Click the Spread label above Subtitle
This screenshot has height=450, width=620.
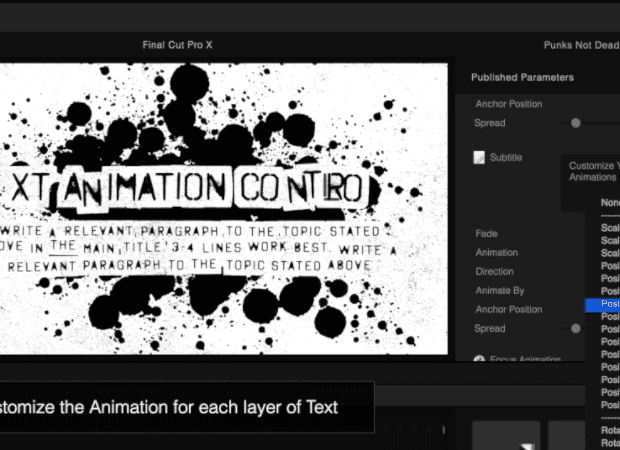tap(490, 123)
